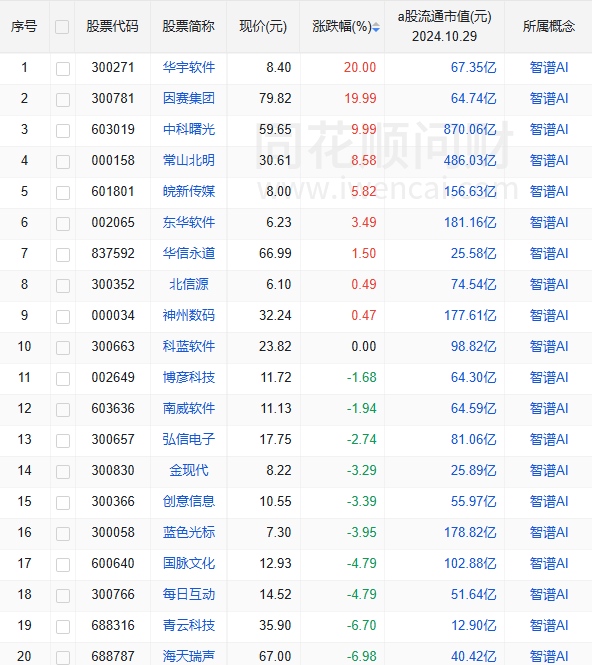Open stock link 博彦科技

pyautogui.click(x=189, y=377)
